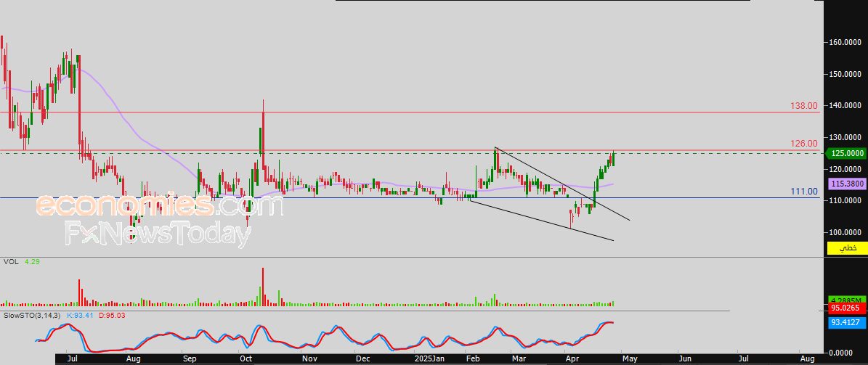Select the Jul label right after Jun
Image resolution: width=868 pixels, height=365 pixels.
(744, 359)
